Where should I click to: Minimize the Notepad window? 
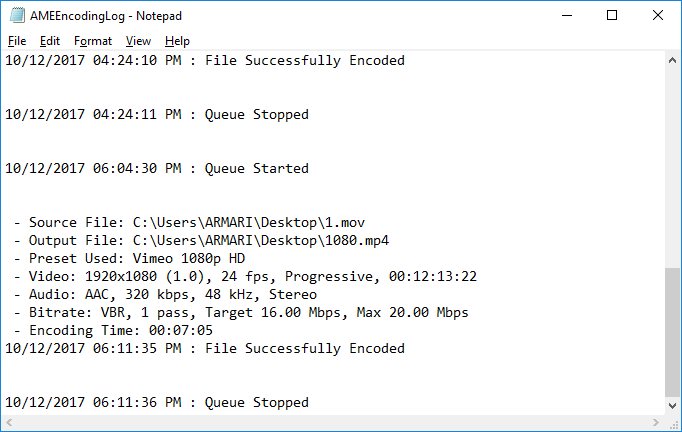pyautogui.click(x=566, y=16)
